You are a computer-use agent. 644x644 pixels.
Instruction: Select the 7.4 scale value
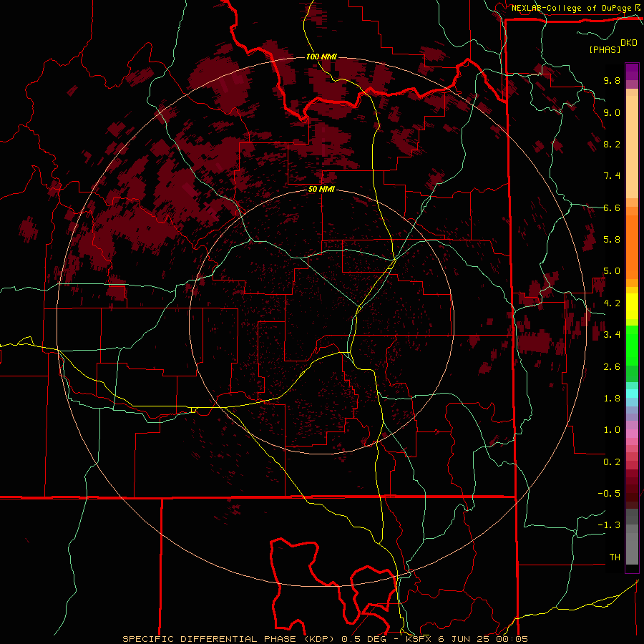pos(612,176)
